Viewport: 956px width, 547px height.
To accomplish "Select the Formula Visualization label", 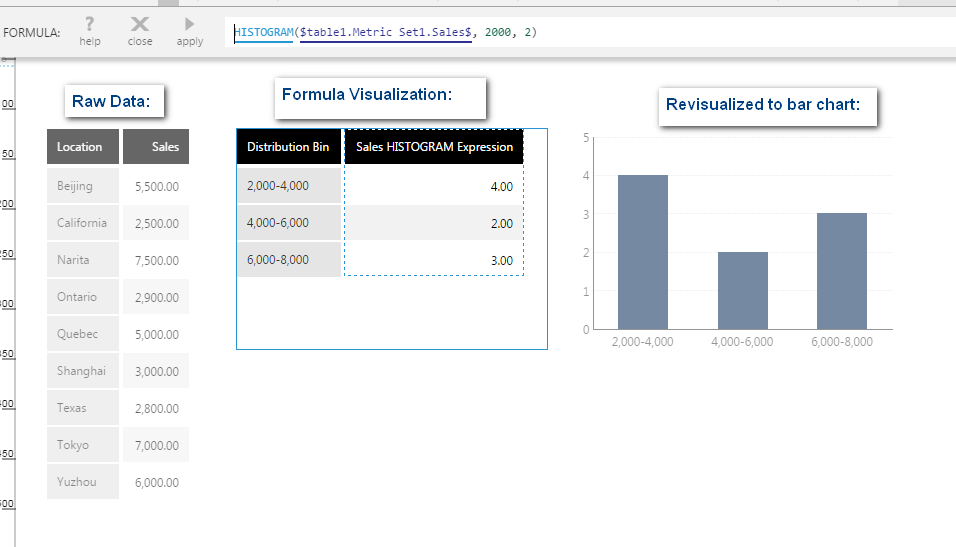I will pos(367,95).
